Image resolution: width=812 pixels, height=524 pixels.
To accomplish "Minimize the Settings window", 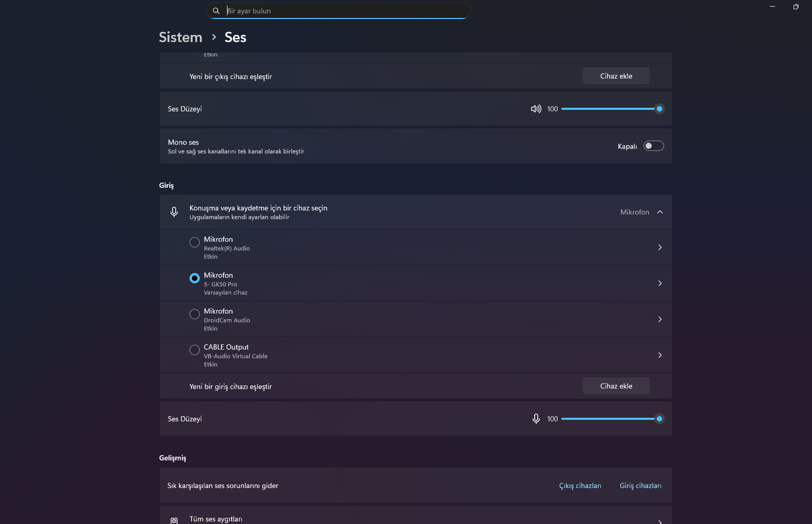I will click(772, 7).
